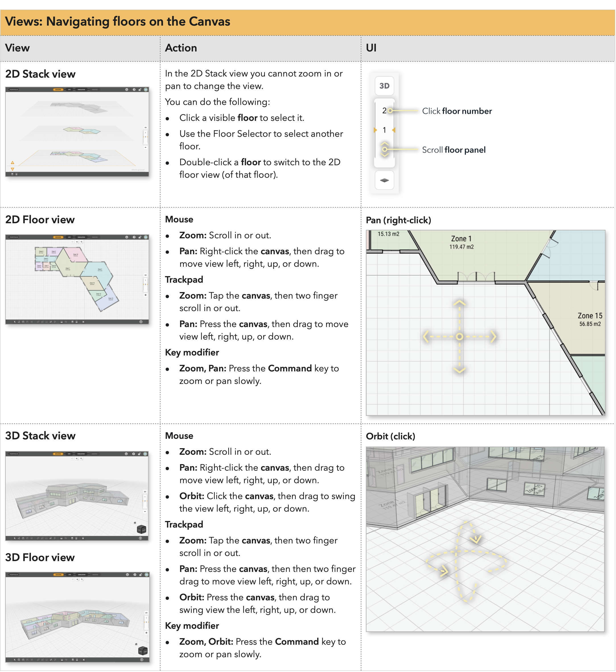Click add-floor-below triangle in 2D Stack thumbnail
Viewport: 616px width, 672px height.
click(12, 169)
